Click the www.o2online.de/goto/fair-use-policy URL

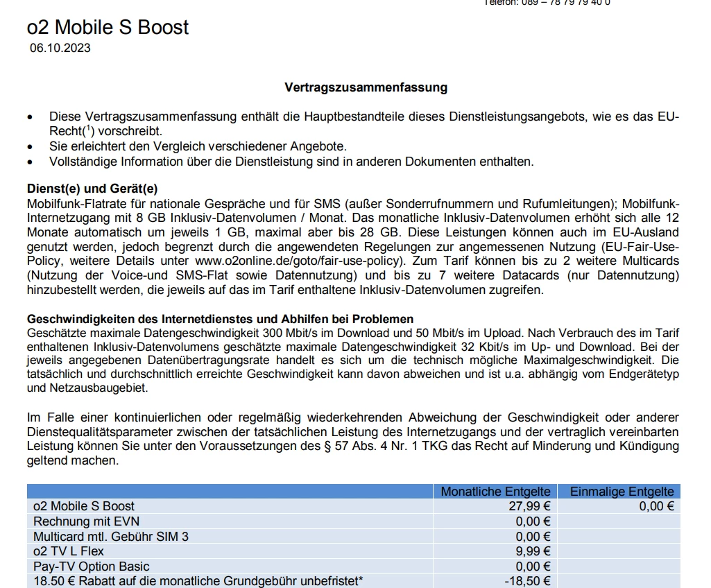[x=298, y=261]
